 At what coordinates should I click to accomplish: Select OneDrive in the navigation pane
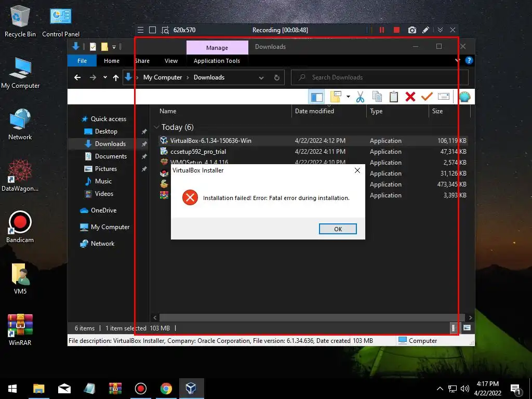coord(103,210)
